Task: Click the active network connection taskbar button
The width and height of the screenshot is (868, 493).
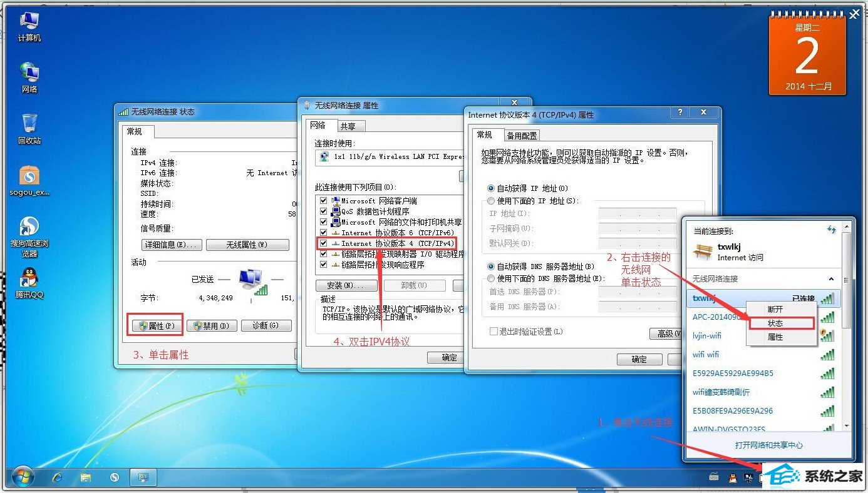Action: (x=143, y=477)
